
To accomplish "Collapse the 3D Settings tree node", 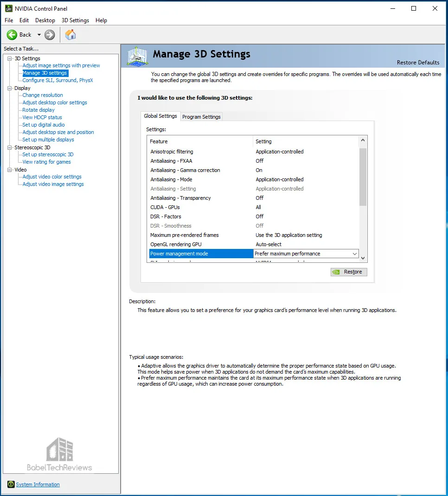I will point(9,58).
